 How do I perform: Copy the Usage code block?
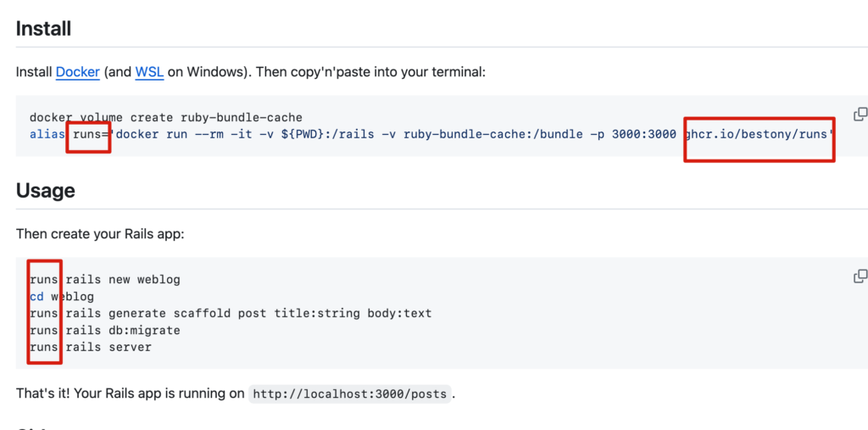860,276
